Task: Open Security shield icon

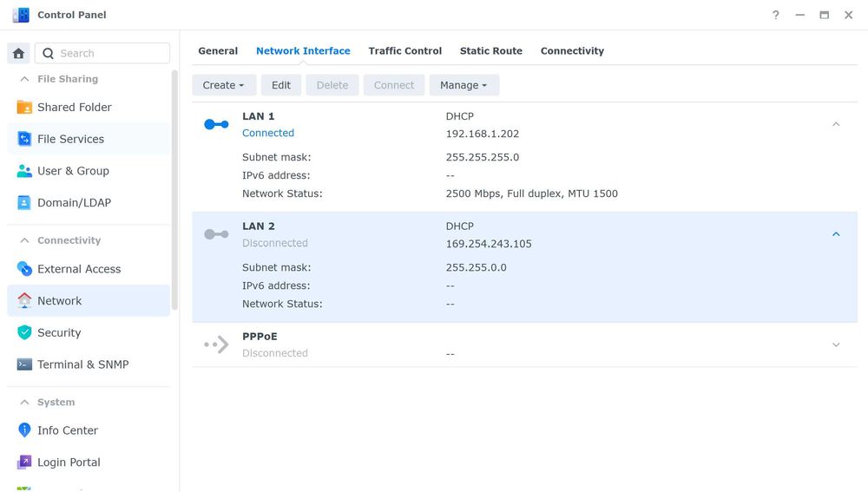Action: click(x=24, y=332)
